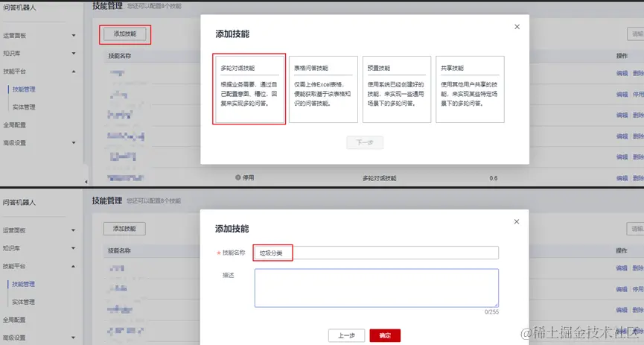Expand 高级设置 arrow in upper screenshot sidebar

74,142
